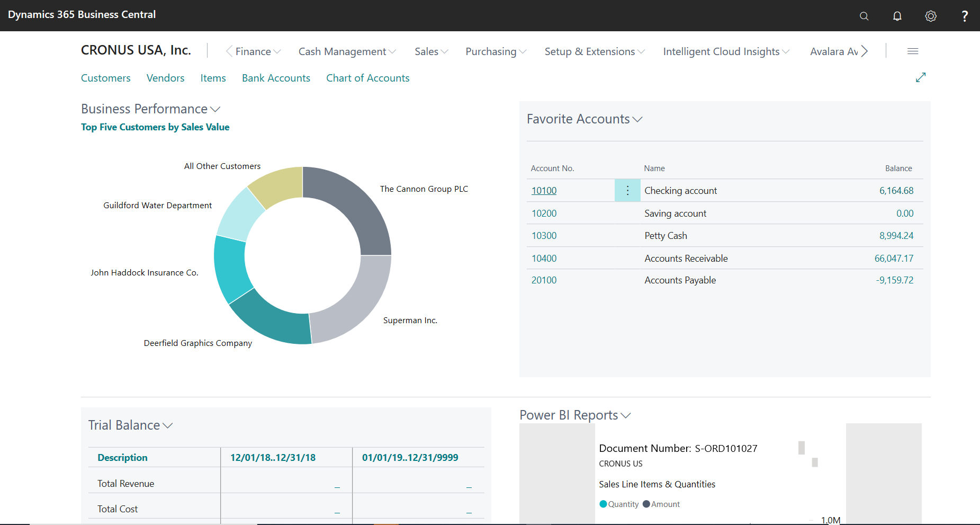
Task: Expand the page with the diagonal arrows icon
Action: click(921, 77)
